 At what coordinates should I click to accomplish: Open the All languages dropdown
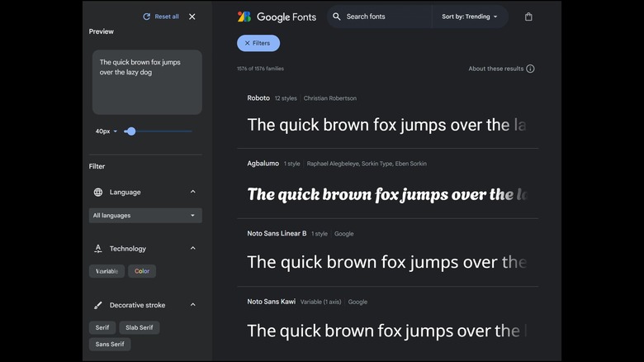[x=145, y=216]
